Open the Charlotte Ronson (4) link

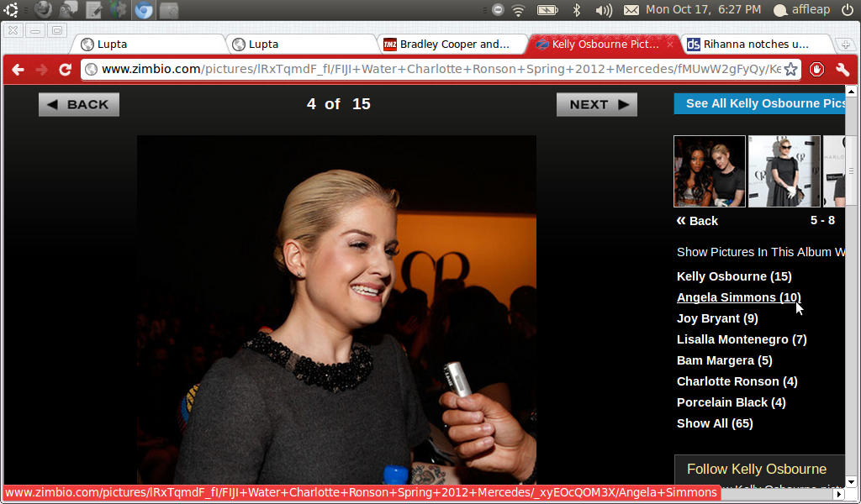737,381
